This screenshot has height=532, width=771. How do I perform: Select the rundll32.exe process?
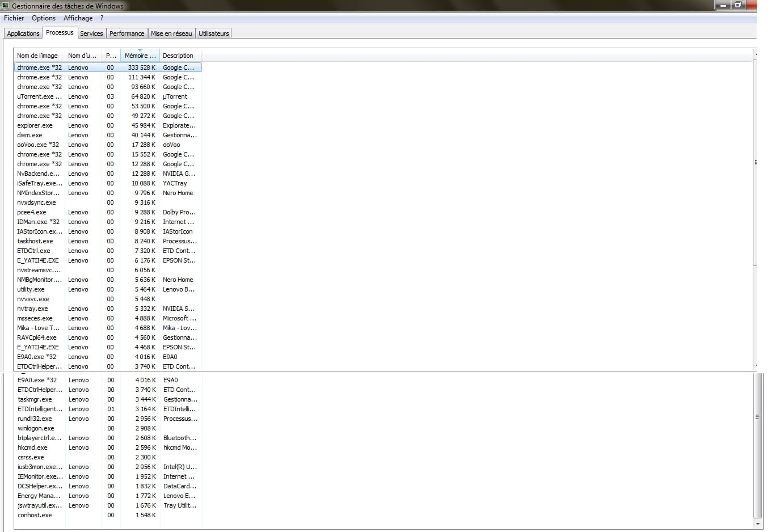tap(108, 419)
